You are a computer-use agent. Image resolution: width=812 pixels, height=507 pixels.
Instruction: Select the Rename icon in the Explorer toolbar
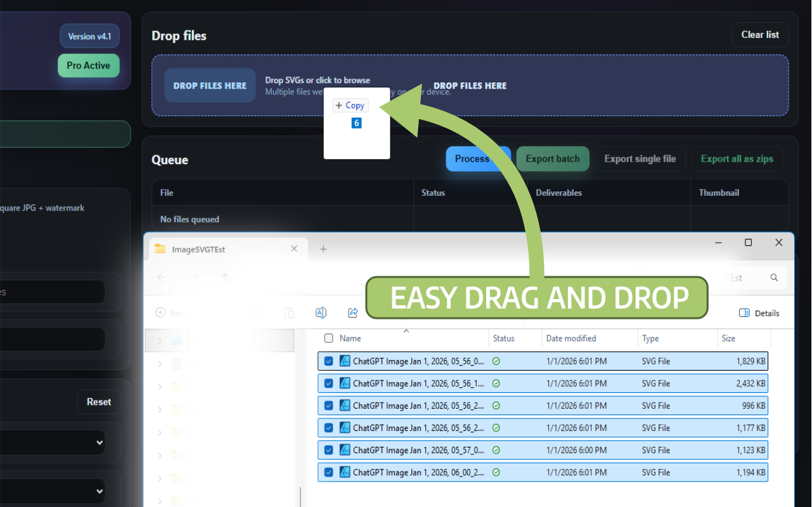tap(321, 312)
